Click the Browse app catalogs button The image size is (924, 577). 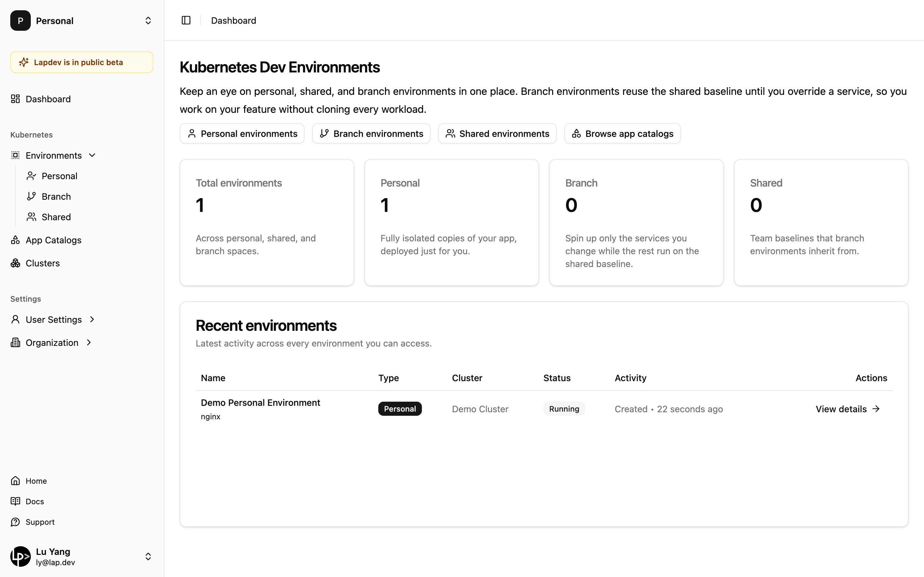[x=622, y=134]
